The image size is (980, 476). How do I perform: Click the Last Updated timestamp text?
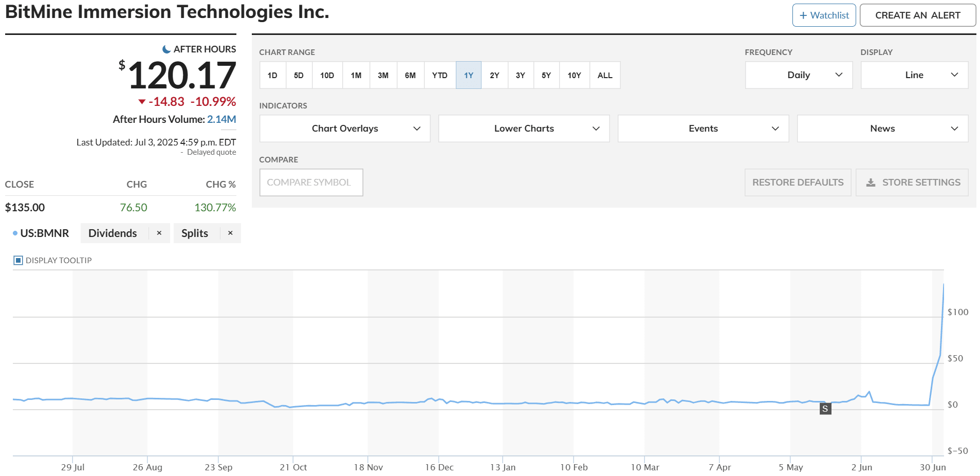(156, 142)
